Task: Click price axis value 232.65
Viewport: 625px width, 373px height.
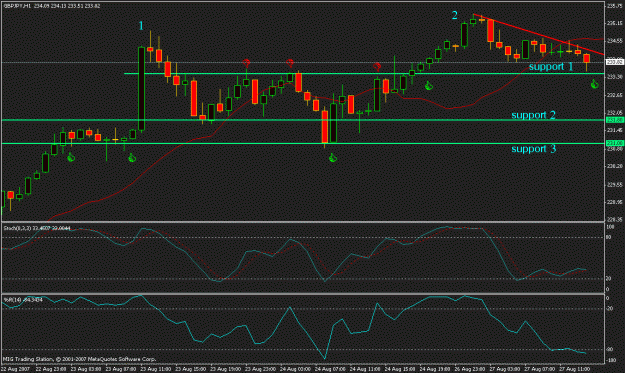Action: (x=614, y=95)
